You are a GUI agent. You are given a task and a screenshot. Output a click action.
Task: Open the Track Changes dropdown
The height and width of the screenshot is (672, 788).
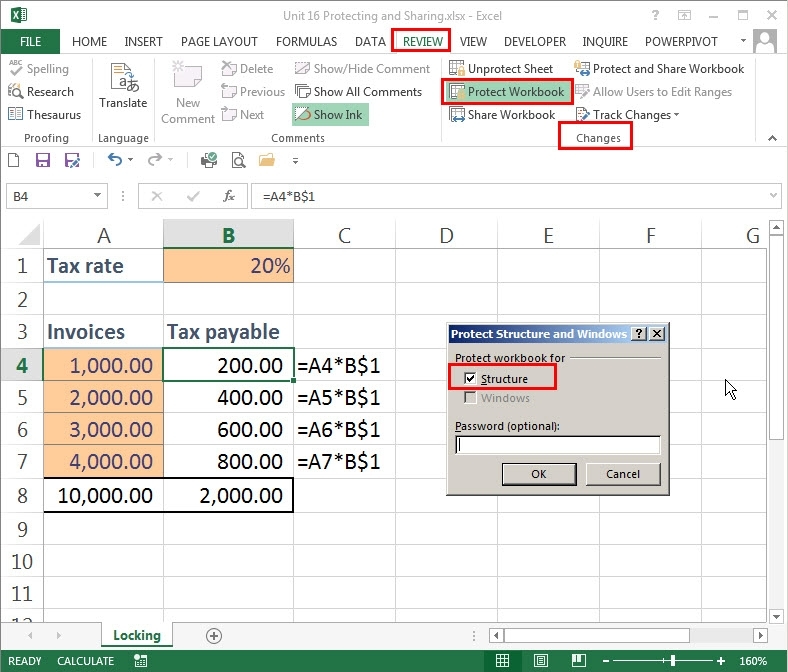[628, 115]
